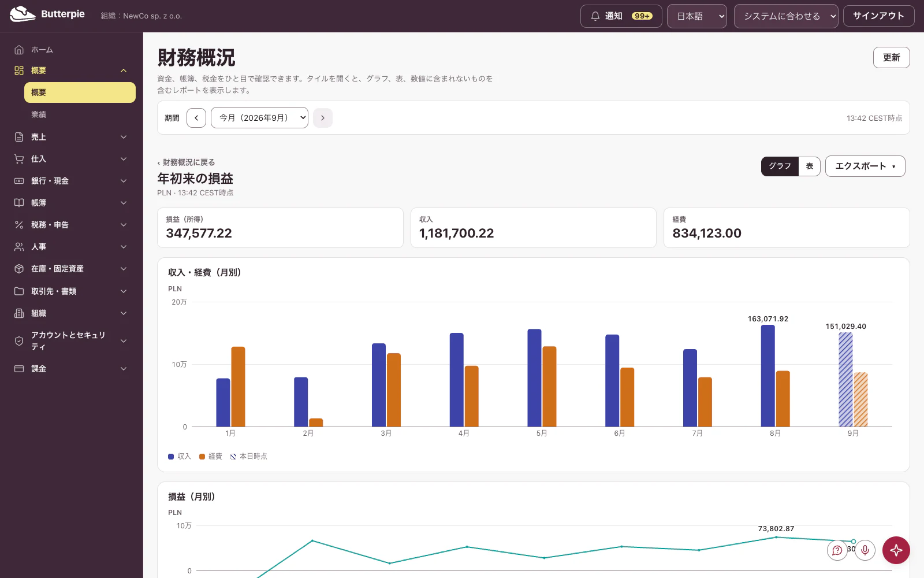The width and height of the screenshot is (924, 578).
Task: Click the 仕入 shopping cart icon
Action: [x=19, y=159]
